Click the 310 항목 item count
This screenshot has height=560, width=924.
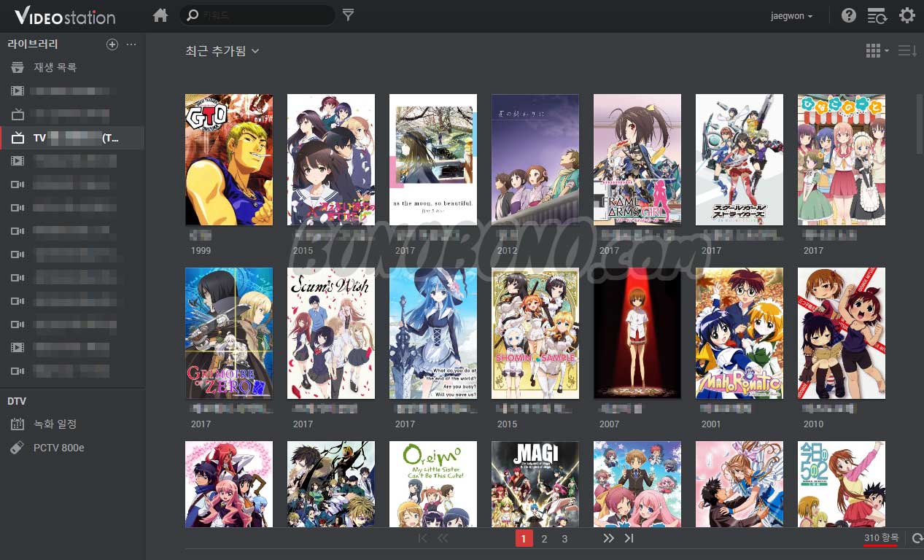(x=881, y=538)
